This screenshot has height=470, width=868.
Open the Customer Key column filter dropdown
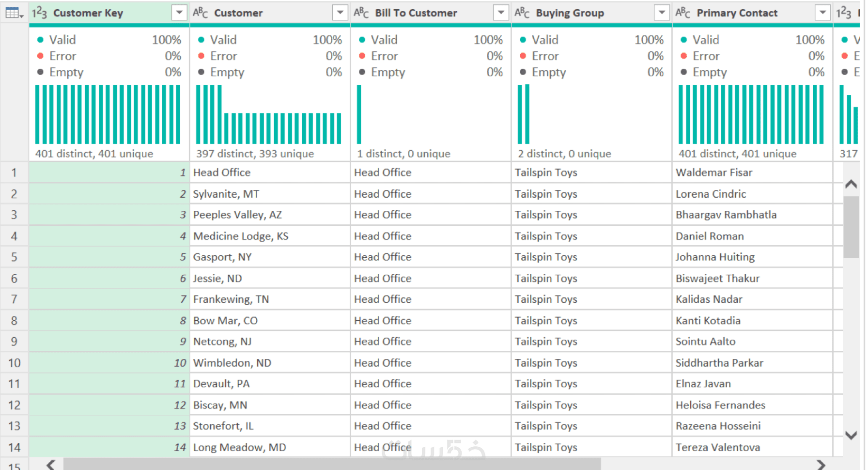(x=179, y=13)
